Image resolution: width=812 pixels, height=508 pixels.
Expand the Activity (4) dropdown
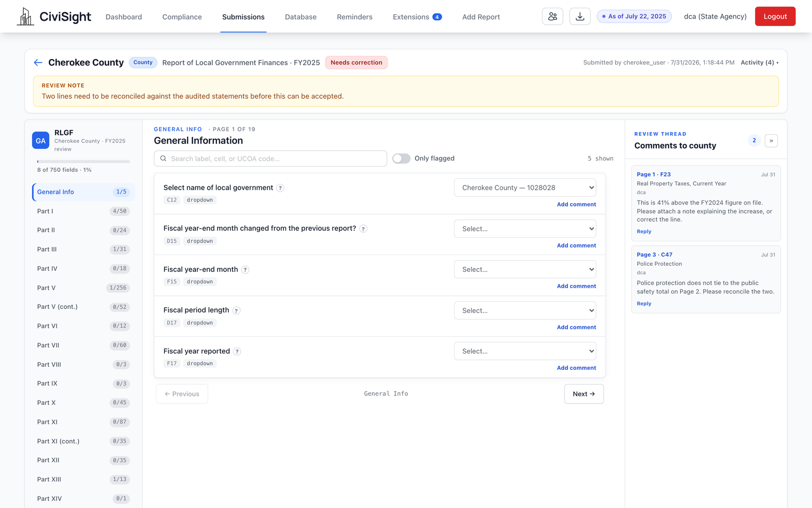click(x=759, y=62)
